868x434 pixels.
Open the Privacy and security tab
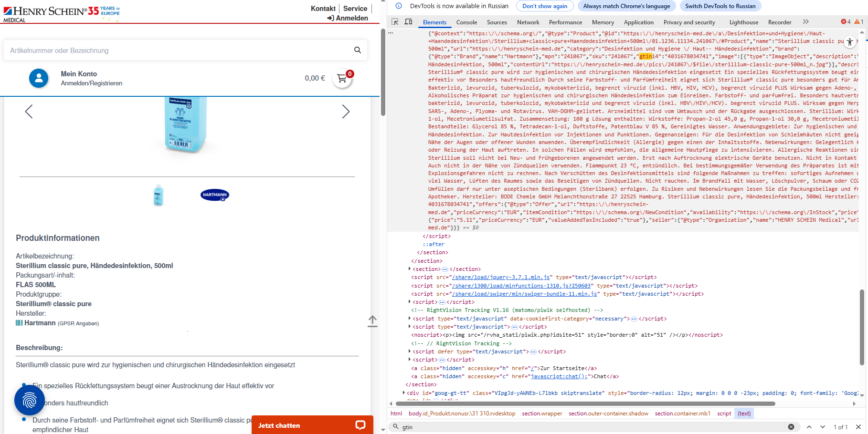[x=689, y=22]
